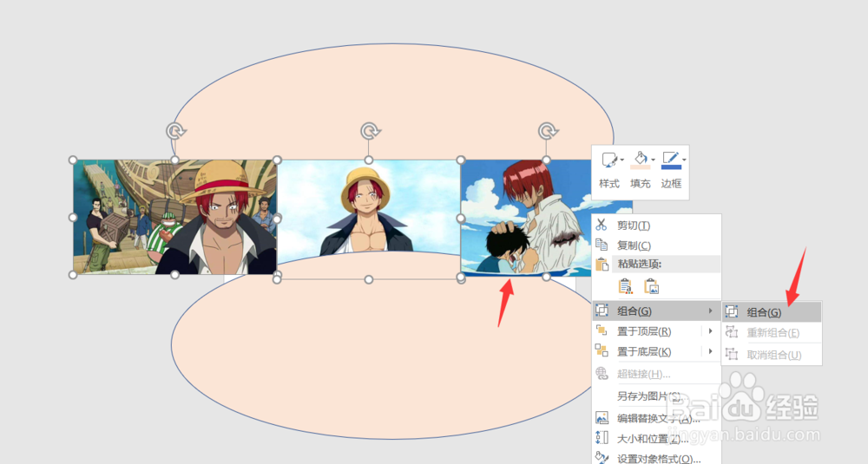Expand the 置于底层(K) submenu arrow
Viewport: 868px width, 464px height.
[x=710, y=351]
